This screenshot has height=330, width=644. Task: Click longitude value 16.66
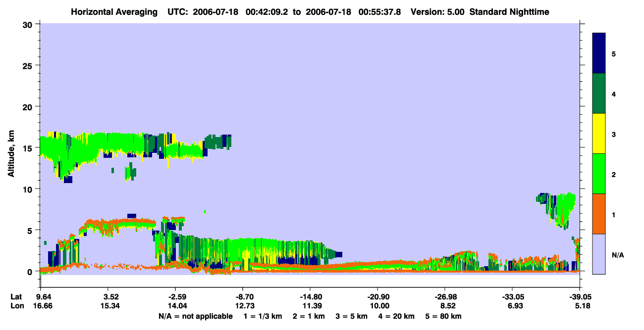pyautogui.click(x=42, y=306)
